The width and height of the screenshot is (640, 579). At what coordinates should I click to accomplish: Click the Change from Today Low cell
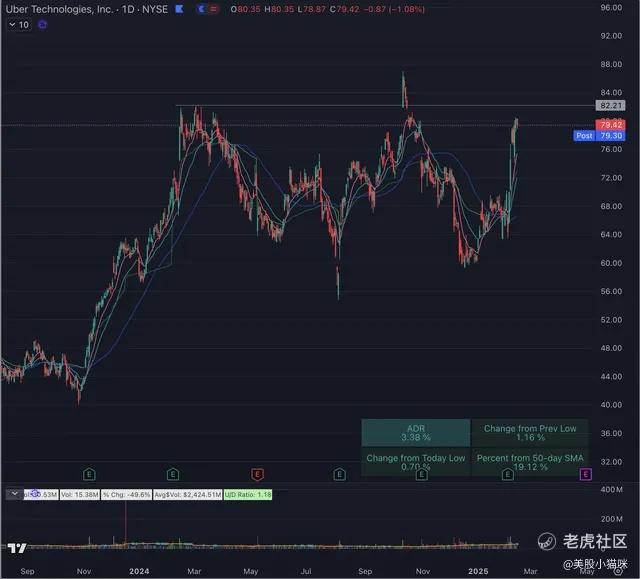click(416, 462)
